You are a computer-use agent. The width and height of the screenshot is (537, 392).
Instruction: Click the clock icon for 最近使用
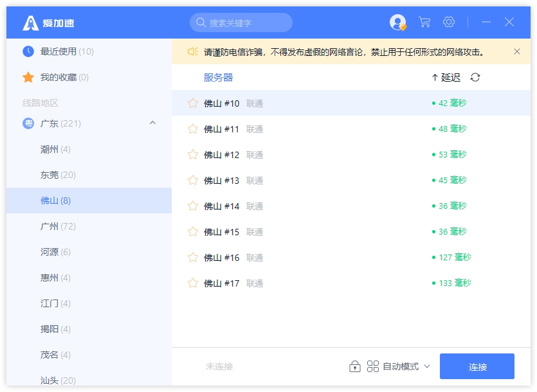(28, 51)
